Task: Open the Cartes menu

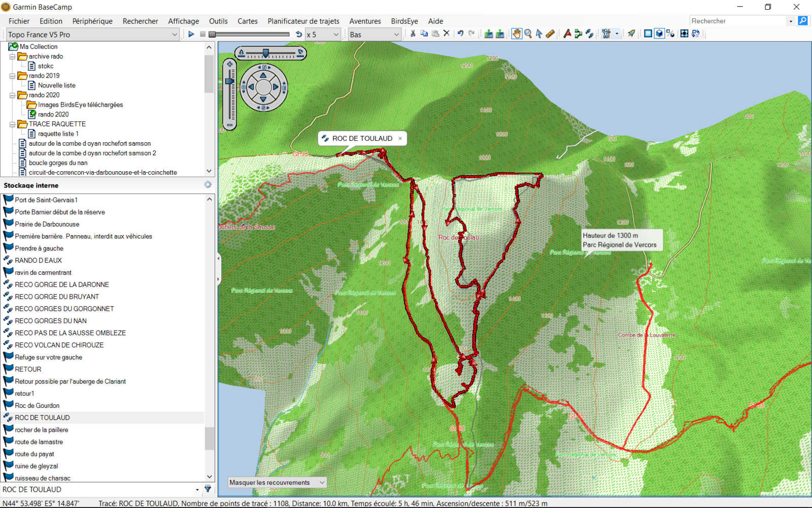Action: [x=248, y=21]
